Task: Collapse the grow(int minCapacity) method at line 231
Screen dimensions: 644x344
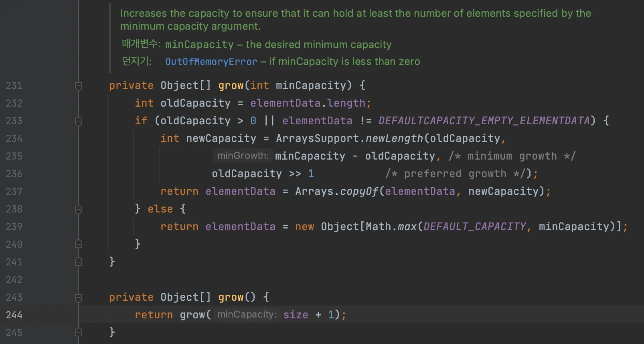Action: (x=79, y=86)
